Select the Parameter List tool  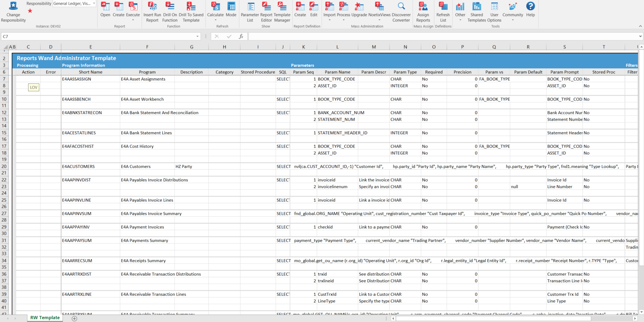pos(250,12)
